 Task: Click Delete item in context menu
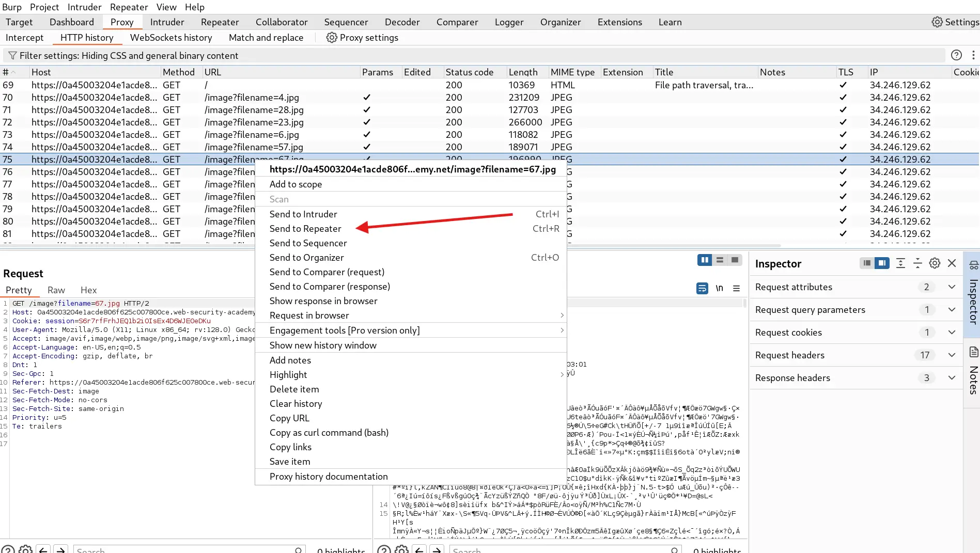pos(411,389)
